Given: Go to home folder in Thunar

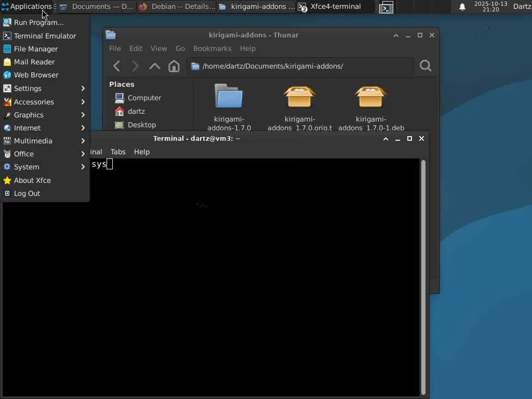Looking at the screenshot, I should coord(174,66).
